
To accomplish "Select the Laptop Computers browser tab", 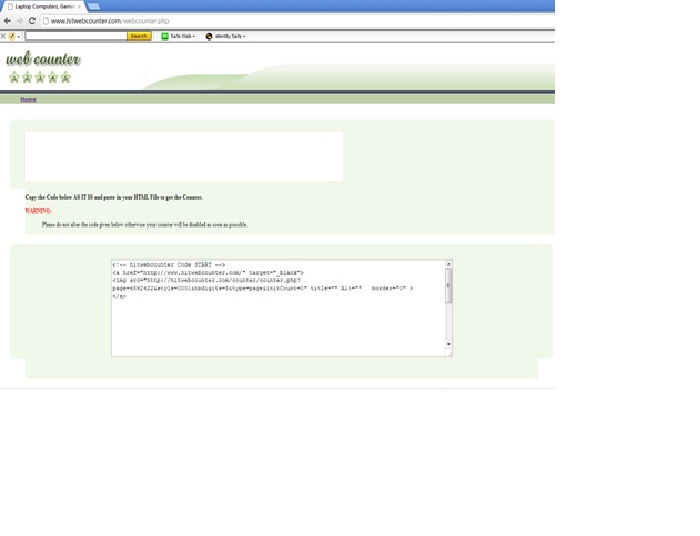I will click(x=43, y=6).
